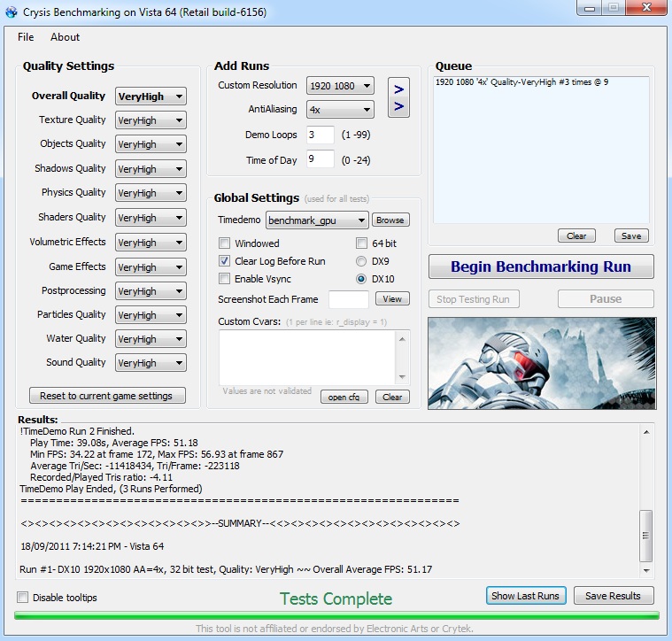
Task: Expand Objects Quality dropdown
Action: pos(151,144)
